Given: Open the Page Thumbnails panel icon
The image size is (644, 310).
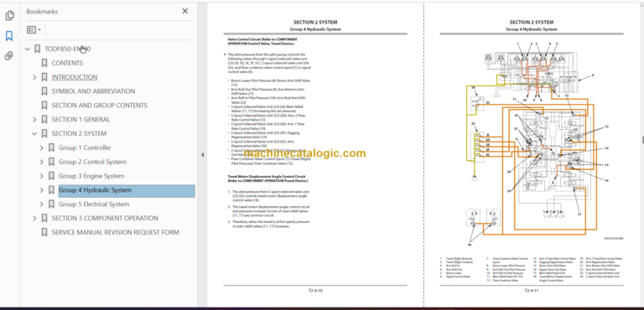Looking at the screenshot, I should coord(9,16).
